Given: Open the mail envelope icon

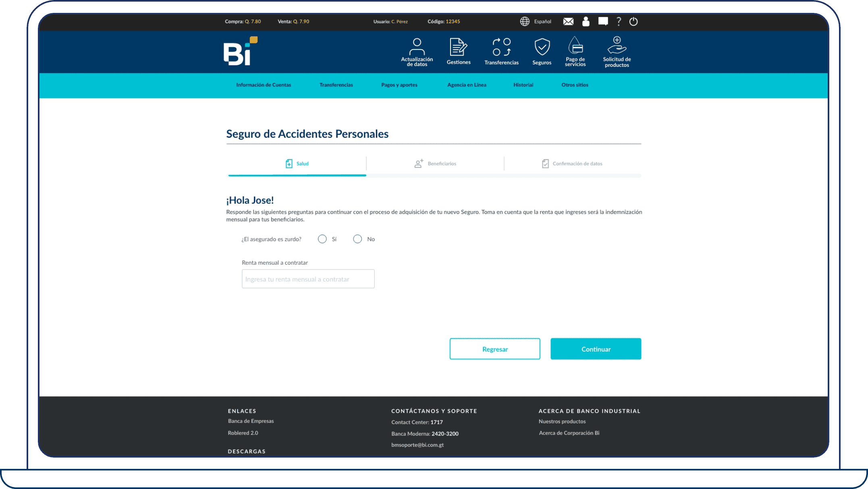Looking at the screenshot, I should point(568,21).
